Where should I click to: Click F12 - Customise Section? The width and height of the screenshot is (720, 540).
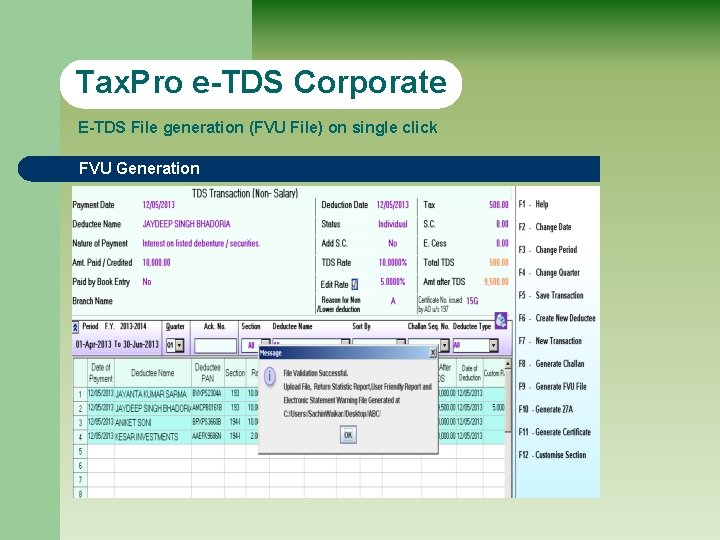552,455
